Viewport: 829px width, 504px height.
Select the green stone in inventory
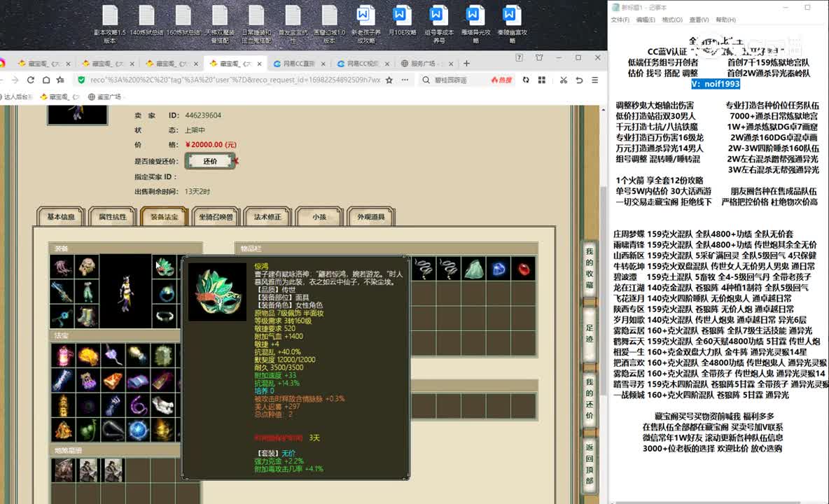click(474, 269)
